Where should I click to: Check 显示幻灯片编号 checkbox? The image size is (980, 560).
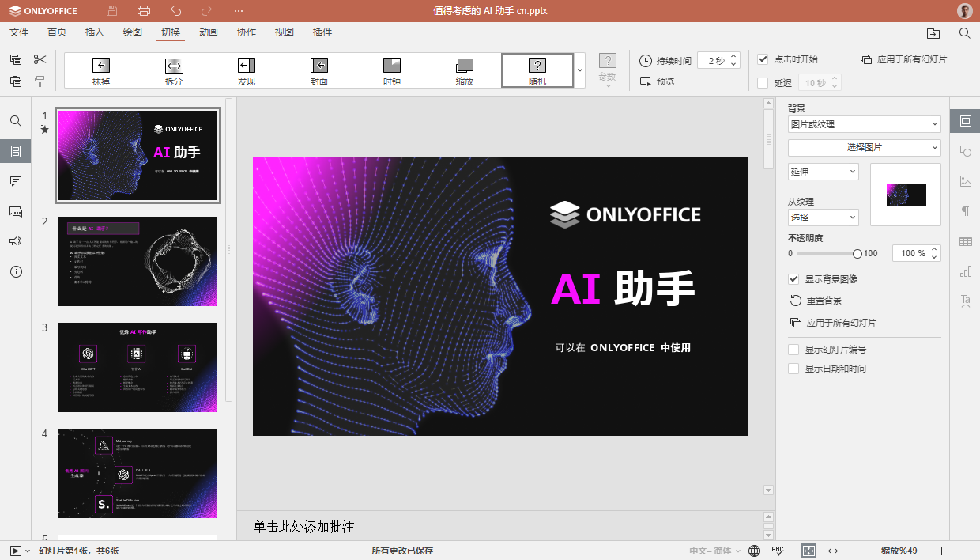tap(793, 350)
